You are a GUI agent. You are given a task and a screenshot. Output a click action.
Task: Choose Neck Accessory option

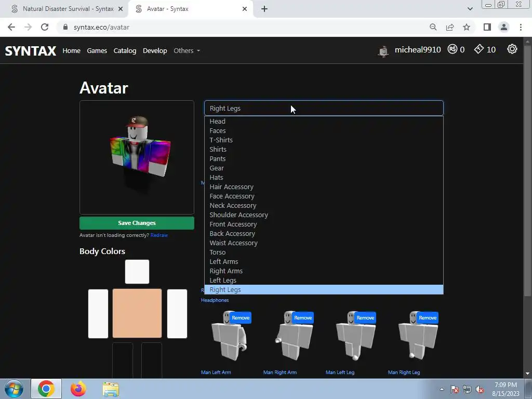click(x=324, y=205)
